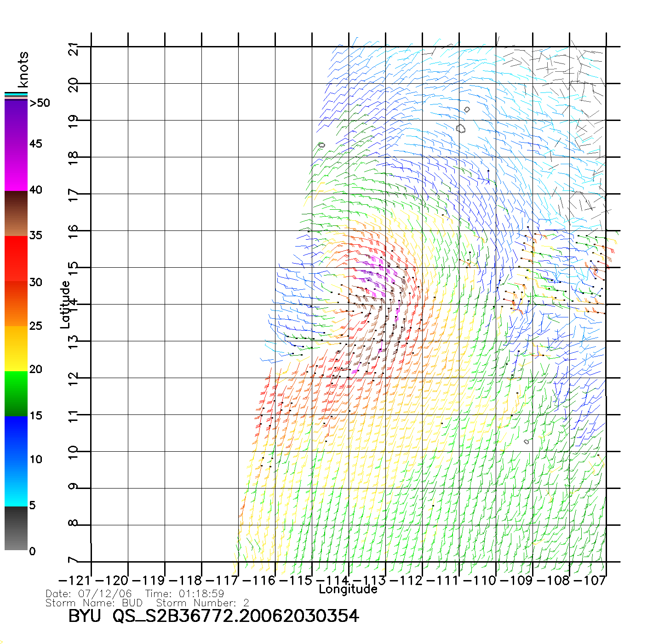Image resolution: width=653 pixels, height=644 pixels.
Task: Click the BYU QS_S2B36772.20062030354 title text
Action: pos(213,616)
